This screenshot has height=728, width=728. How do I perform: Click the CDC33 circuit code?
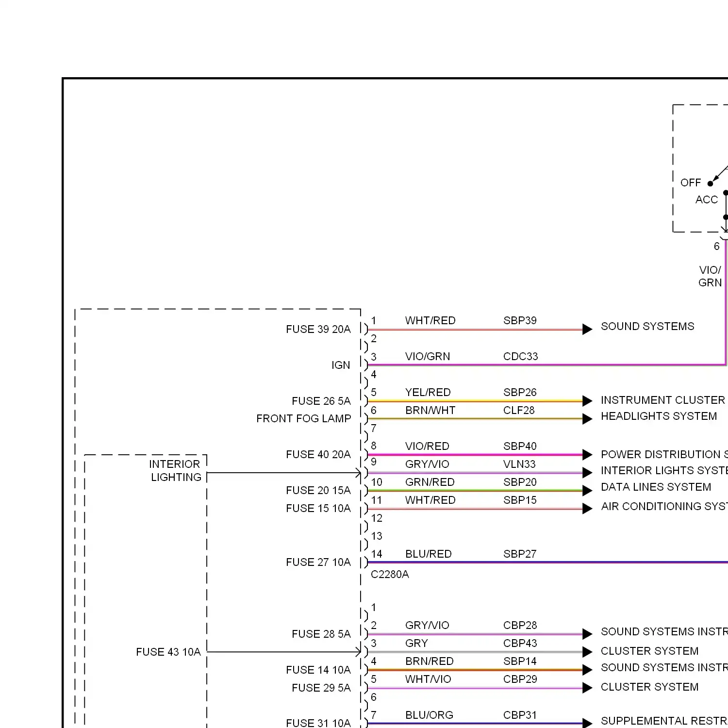[x=520, y=356]
